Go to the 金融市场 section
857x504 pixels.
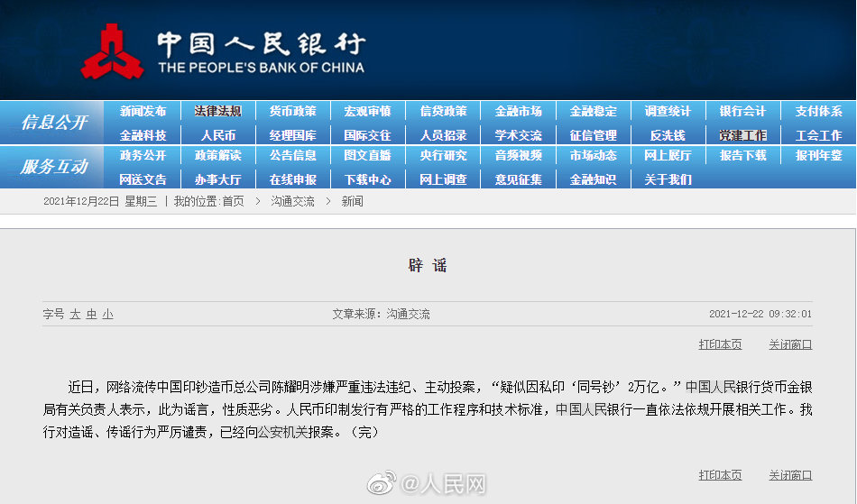[518, 112]
